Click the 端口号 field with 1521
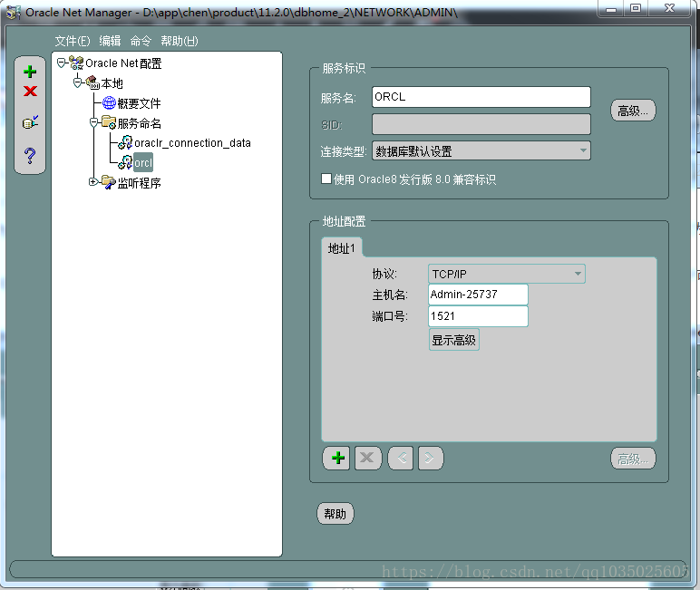Screen dimensions: 700x590 478,316
